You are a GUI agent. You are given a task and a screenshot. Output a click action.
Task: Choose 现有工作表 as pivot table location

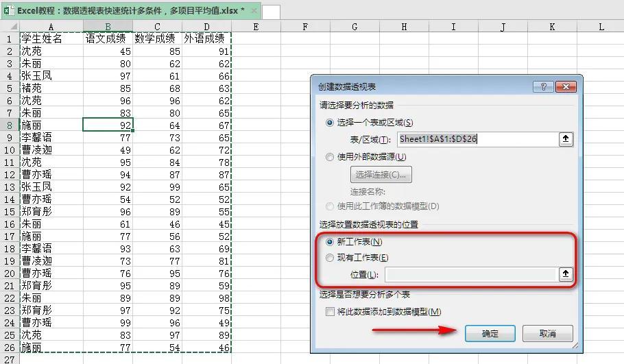[x=330, y=258]
